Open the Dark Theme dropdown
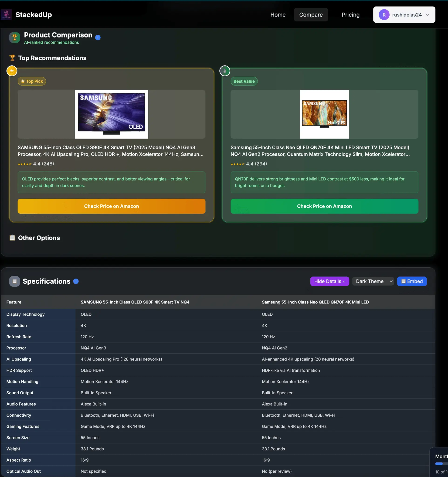The image size is (448, 477). point(373,281)
